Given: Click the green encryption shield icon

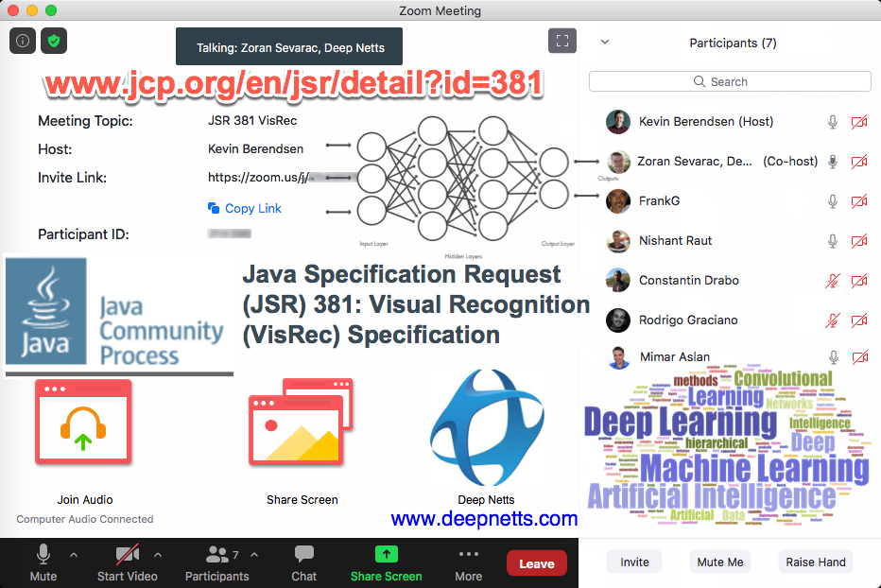Looking at the screenshot, I should pos(54,41).
